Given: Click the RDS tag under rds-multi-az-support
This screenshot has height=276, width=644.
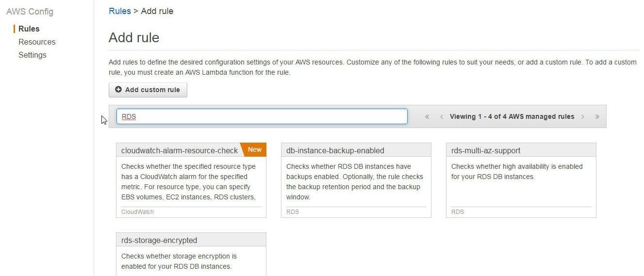Looking at the screenshot, I should pyautogui.click(x=458, y=212).
